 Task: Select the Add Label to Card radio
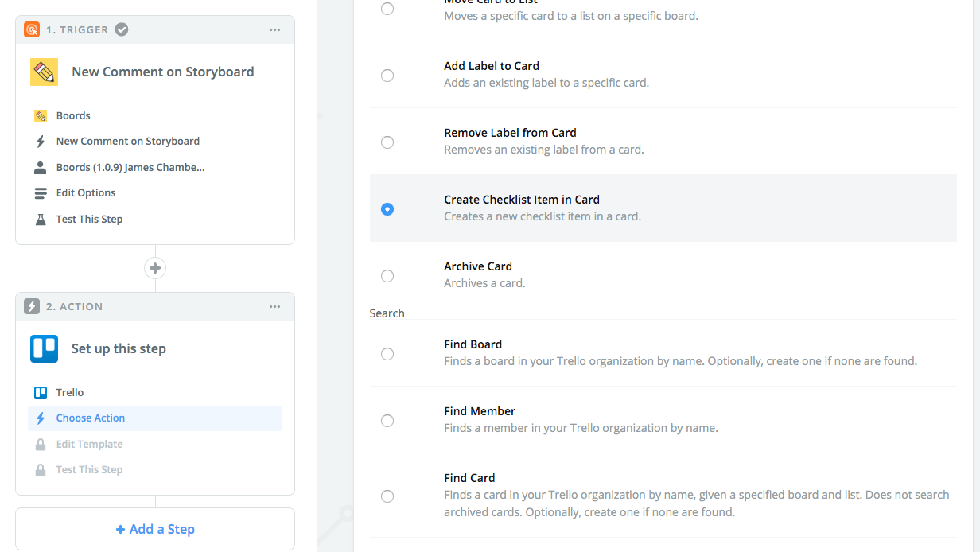387,76
